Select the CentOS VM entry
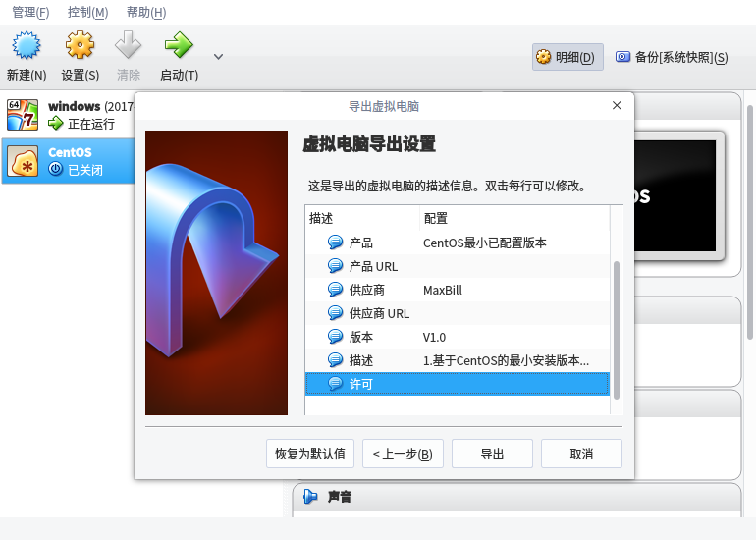 pos(68,161)
